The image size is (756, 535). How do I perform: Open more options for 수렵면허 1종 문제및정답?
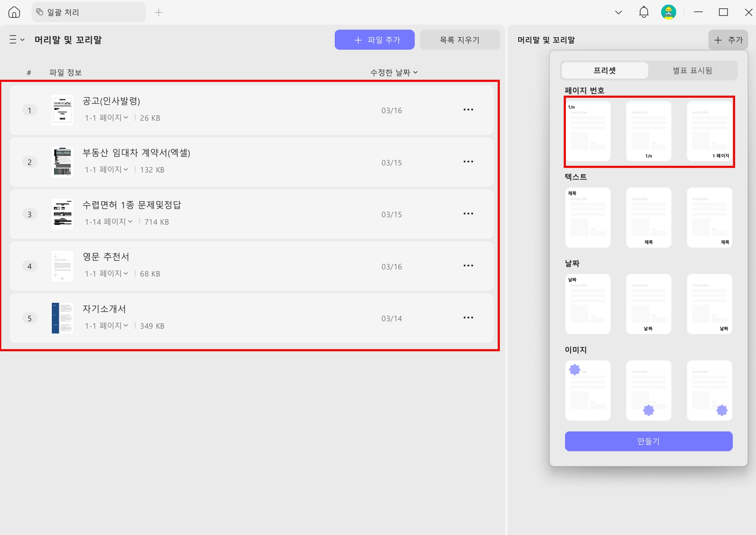coord(468,214)
